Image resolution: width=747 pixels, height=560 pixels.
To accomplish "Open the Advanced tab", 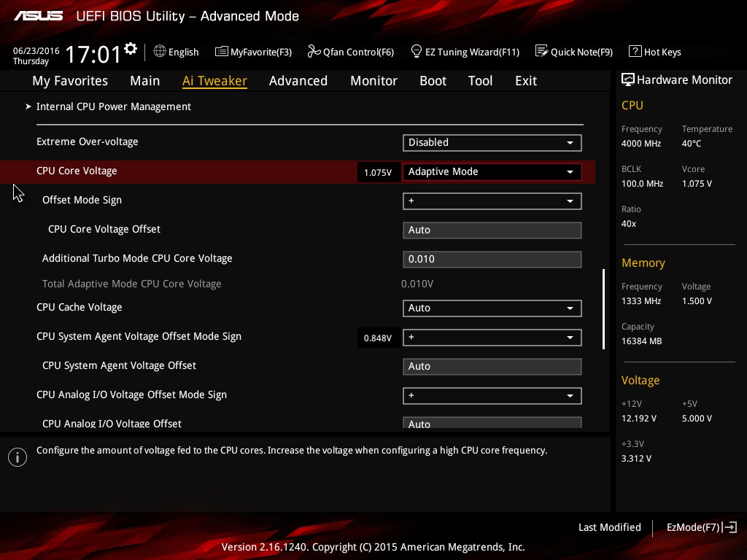I will click(298, 81).
